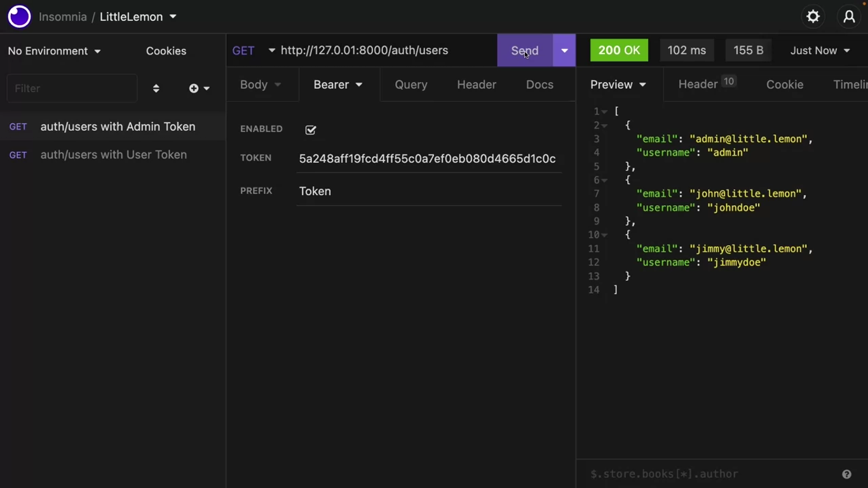
Task: Click the plus icon to create request
Action: (194, 88)
